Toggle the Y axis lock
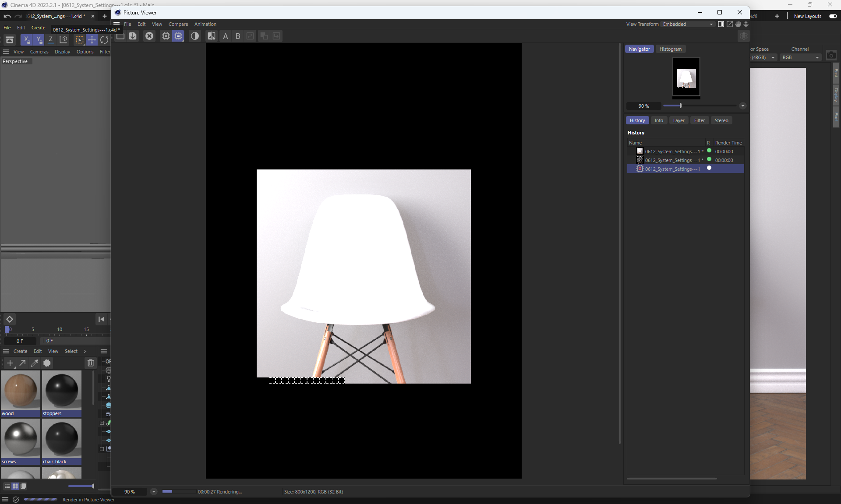This screenshot has width=841, height=504. [39, 40]
